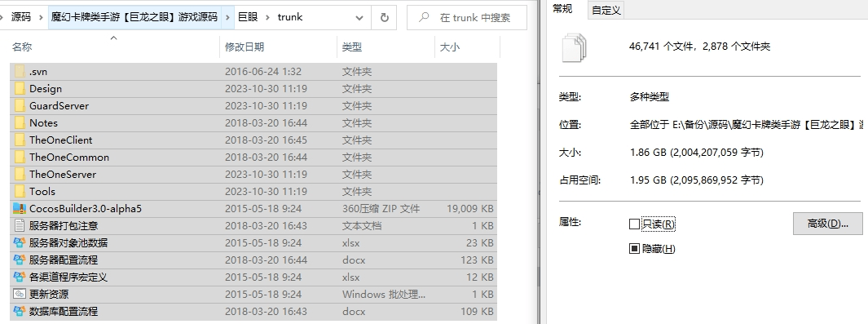Click the trunk breadcrumb segment
Viewport: 868px width, 324px height.
290,17
